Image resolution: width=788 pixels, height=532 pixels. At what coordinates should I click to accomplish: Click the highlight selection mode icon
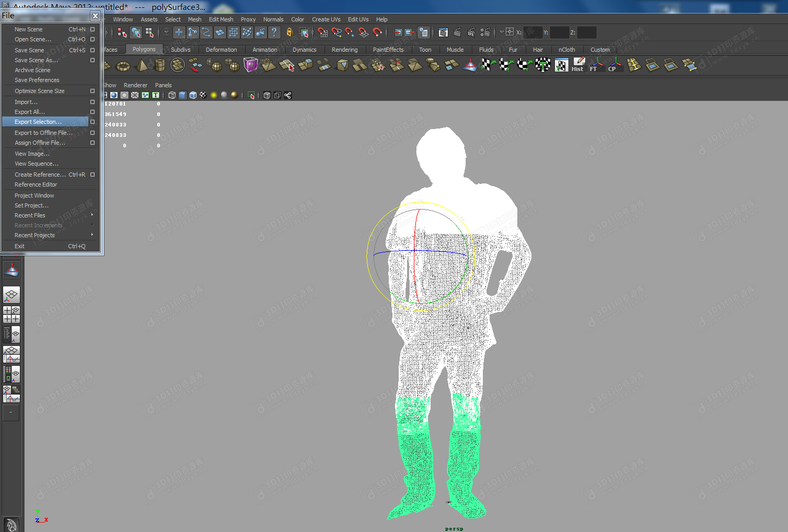(x=304, y=32)
